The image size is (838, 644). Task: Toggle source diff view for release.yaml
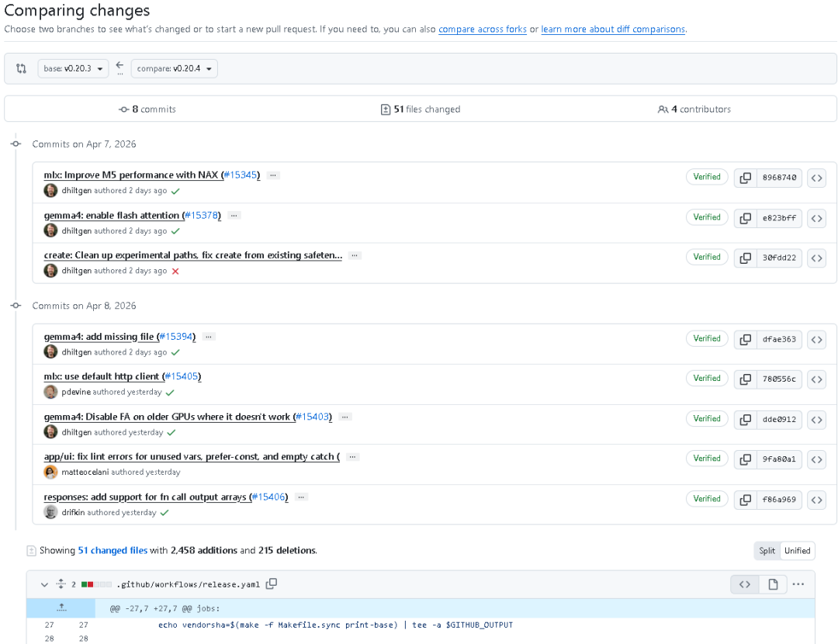click(745, 584)
